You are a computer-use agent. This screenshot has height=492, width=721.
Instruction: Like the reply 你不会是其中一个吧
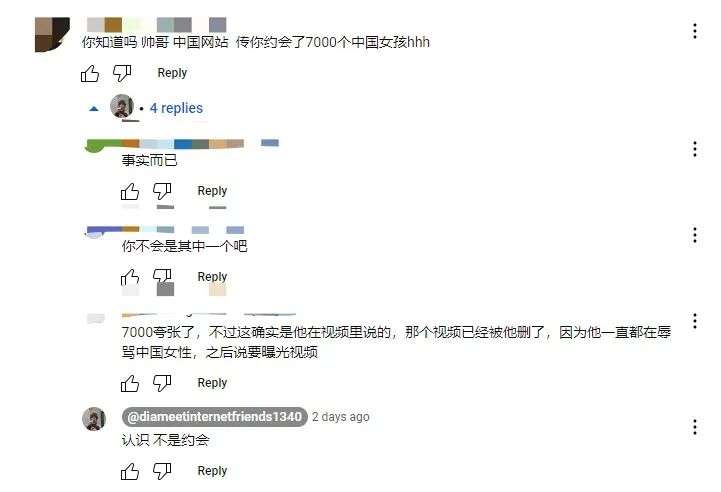130,277
